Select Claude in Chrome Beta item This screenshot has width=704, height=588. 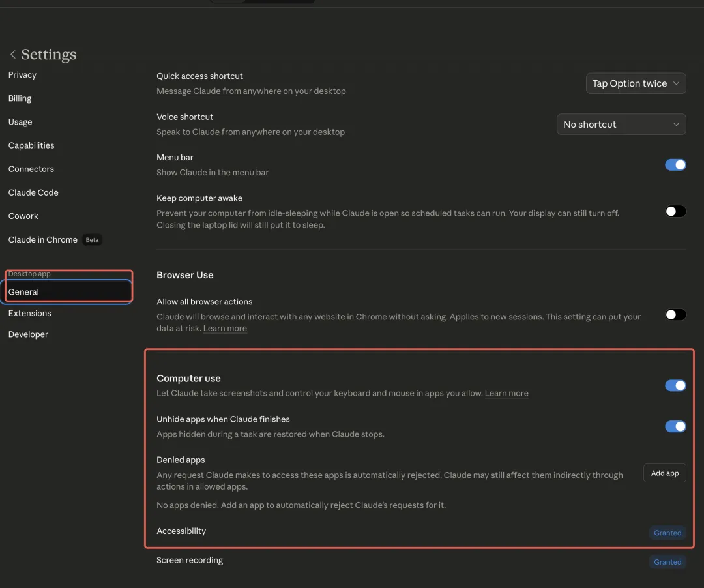[x=43, y=239]
